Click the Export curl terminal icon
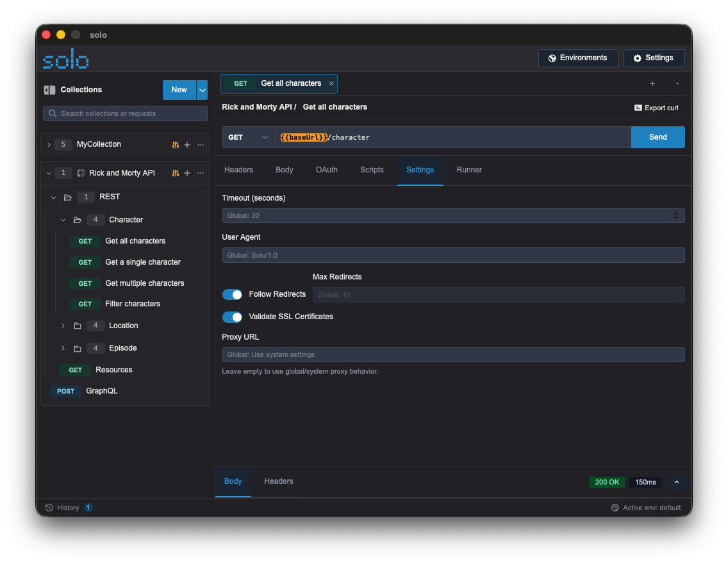The height and width of the screenshot is (564, 728). click(638, 108)
